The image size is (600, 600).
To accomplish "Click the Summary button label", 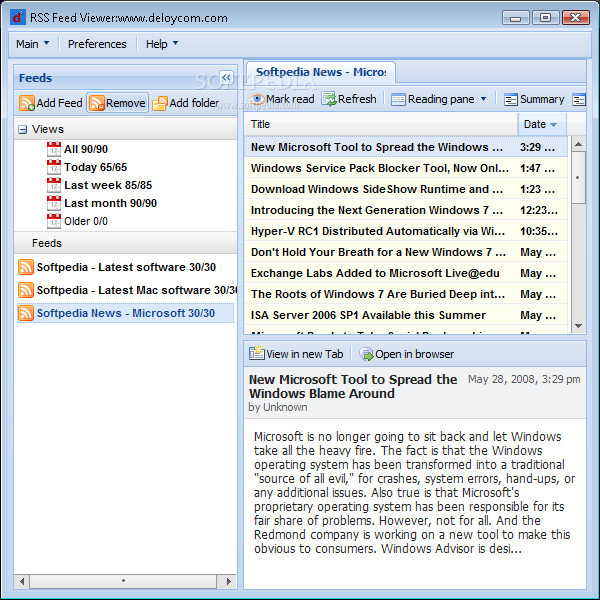I will coord(542,99).
